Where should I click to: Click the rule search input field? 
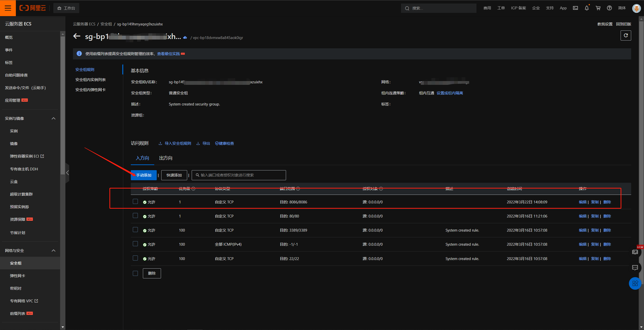coord(239,175)
